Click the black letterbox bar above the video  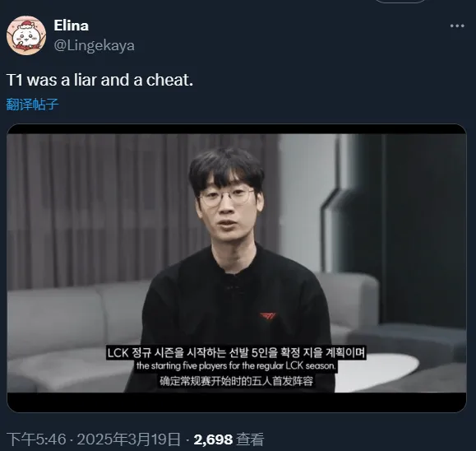coord(237,129)
